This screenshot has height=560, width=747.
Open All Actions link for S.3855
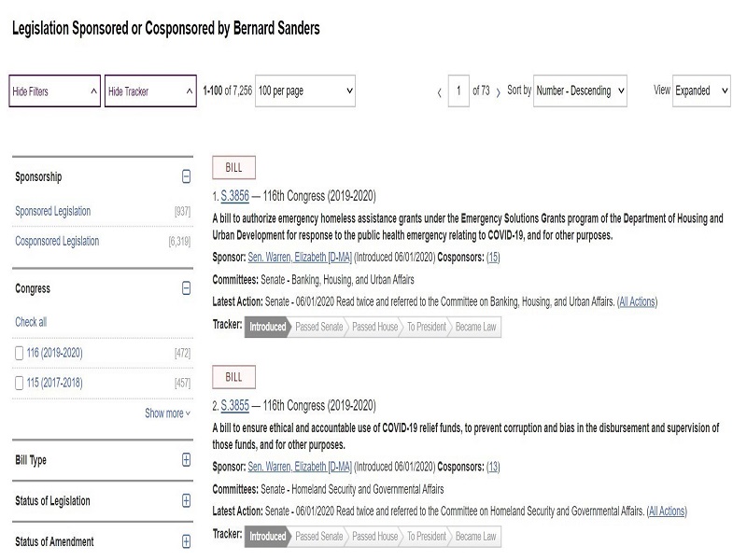(x=667, y=511)
